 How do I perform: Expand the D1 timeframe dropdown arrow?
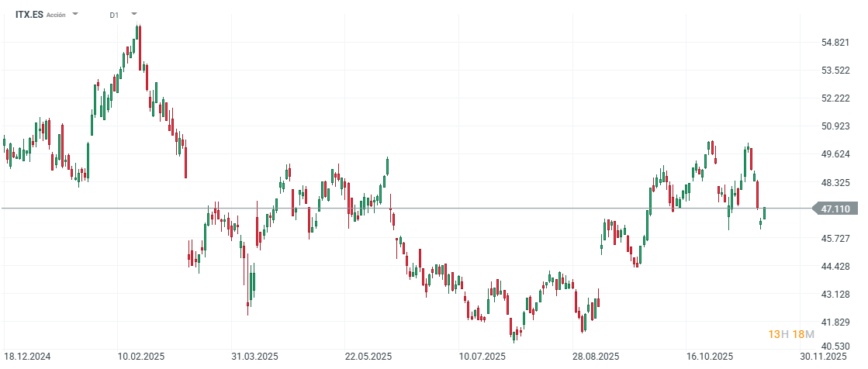134,14
